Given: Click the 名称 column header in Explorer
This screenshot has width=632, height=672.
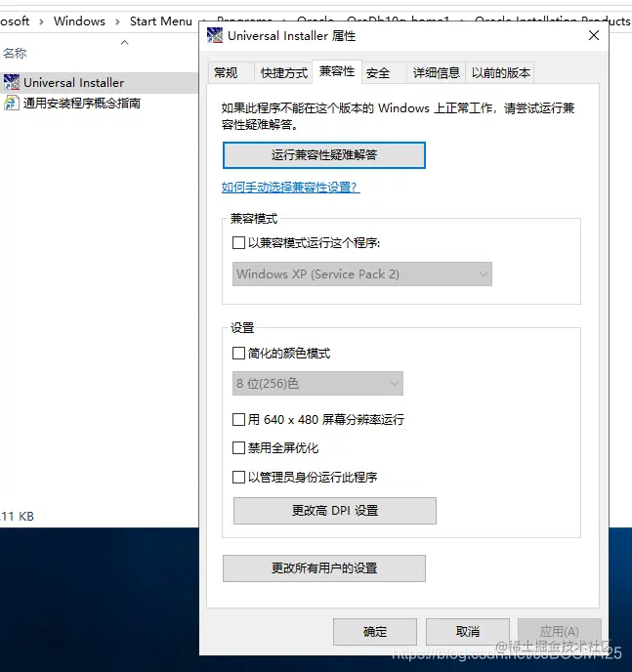Looking at the screenshot, I should coord(15,53).
